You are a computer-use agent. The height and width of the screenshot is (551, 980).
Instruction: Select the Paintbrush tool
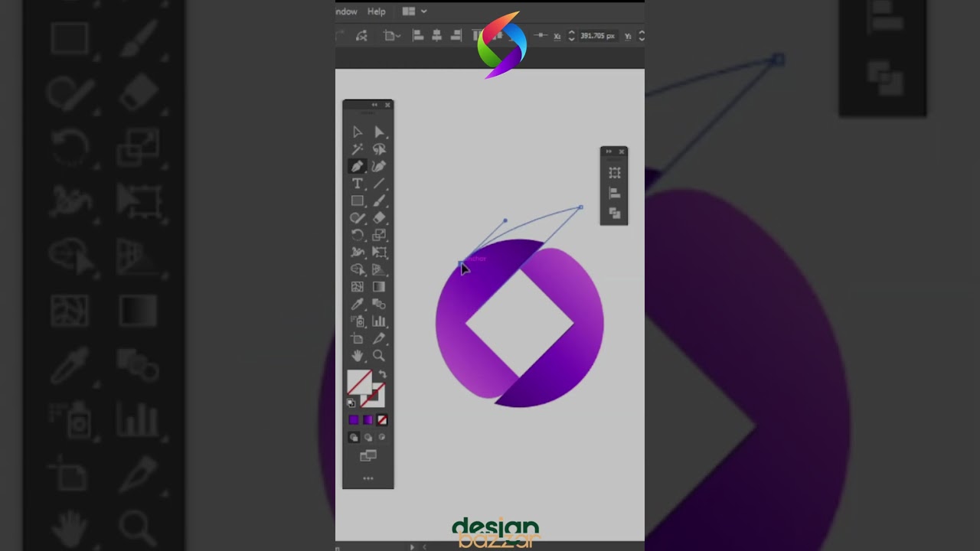(379, 201)
